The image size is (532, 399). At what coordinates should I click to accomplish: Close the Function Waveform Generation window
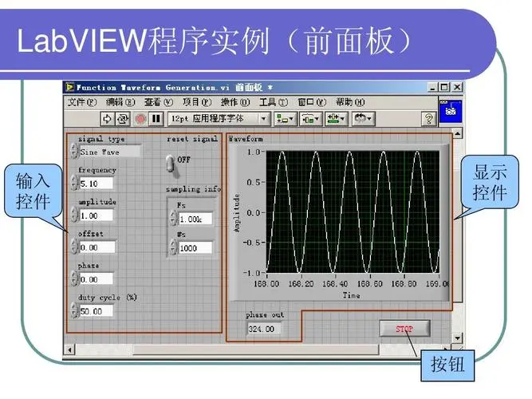[457, 87]
